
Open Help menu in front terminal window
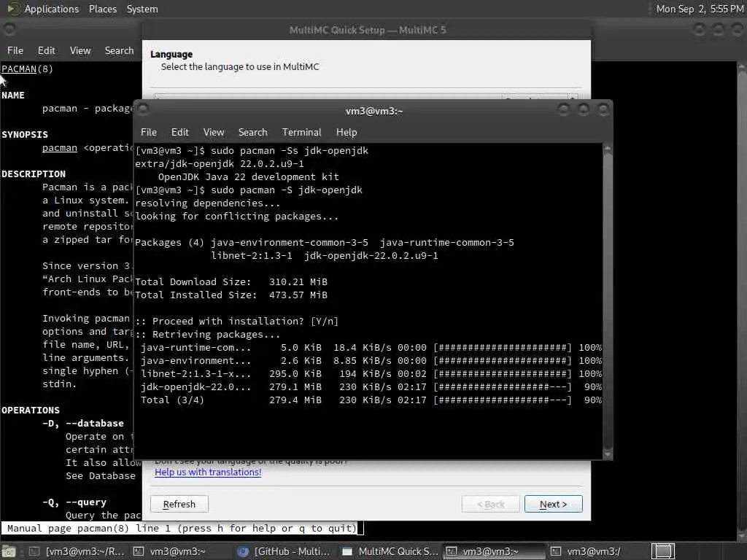point(347,133)
